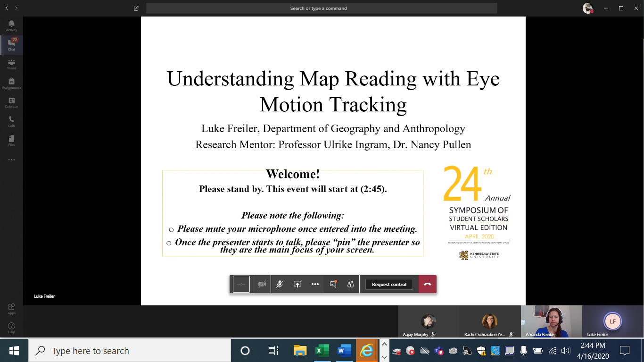This screenshot has height=362, width=644.
Task: Open the profile avatar menu
Action: click(587, 8)
